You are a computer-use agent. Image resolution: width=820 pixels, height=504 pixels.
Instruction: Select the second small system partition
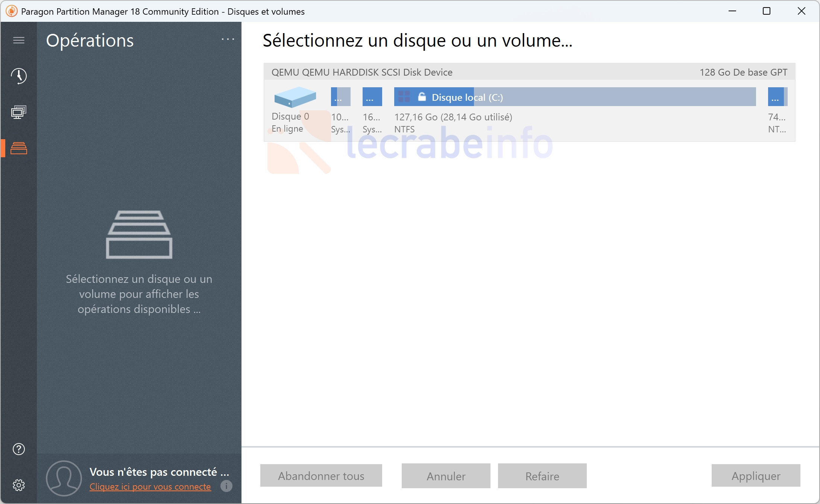(x=372, y=111)
